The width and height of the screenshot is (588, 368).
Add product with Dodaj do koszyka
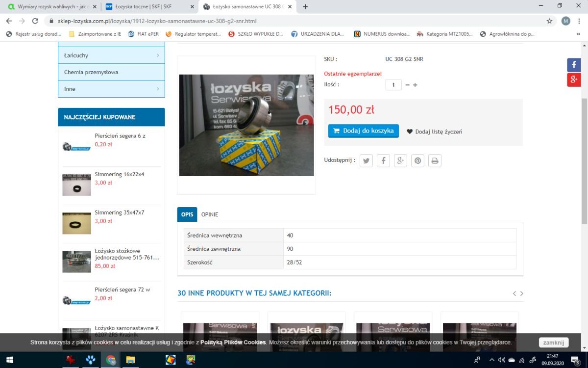click(x=363, y=131)
